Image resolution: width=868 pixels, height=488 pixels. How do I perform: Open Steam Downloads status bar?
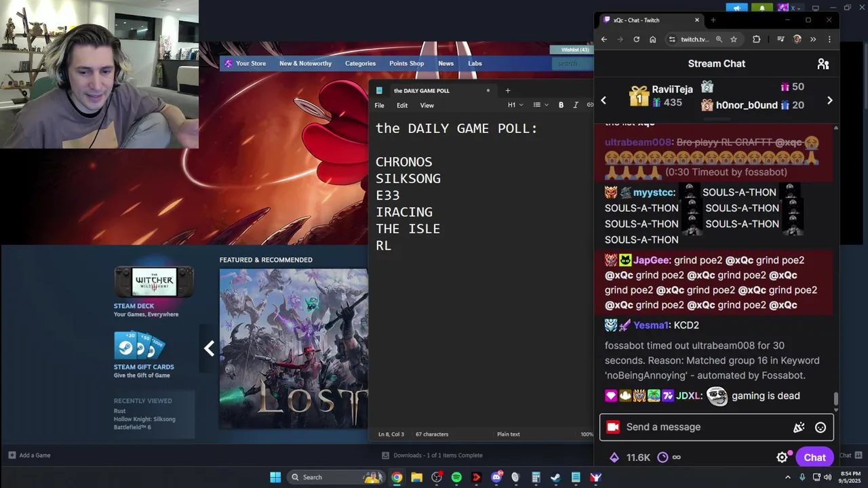(433, 455)
